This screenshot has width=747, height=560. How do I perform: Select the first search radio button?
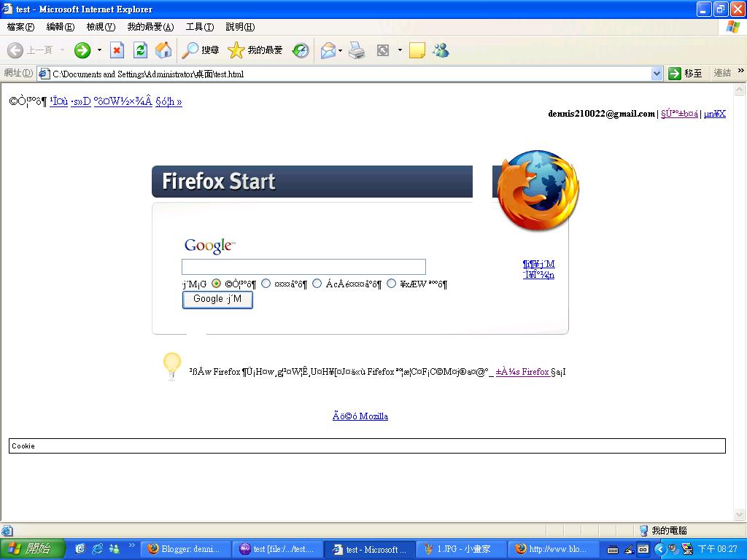[216, 284]
